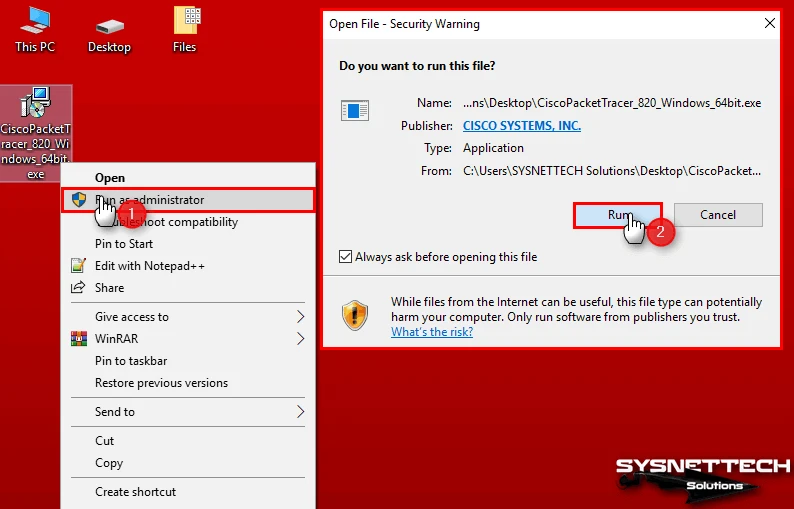
Task: Open the What's the risk? link
Action: pyautogui.click(x=432, y=332)
